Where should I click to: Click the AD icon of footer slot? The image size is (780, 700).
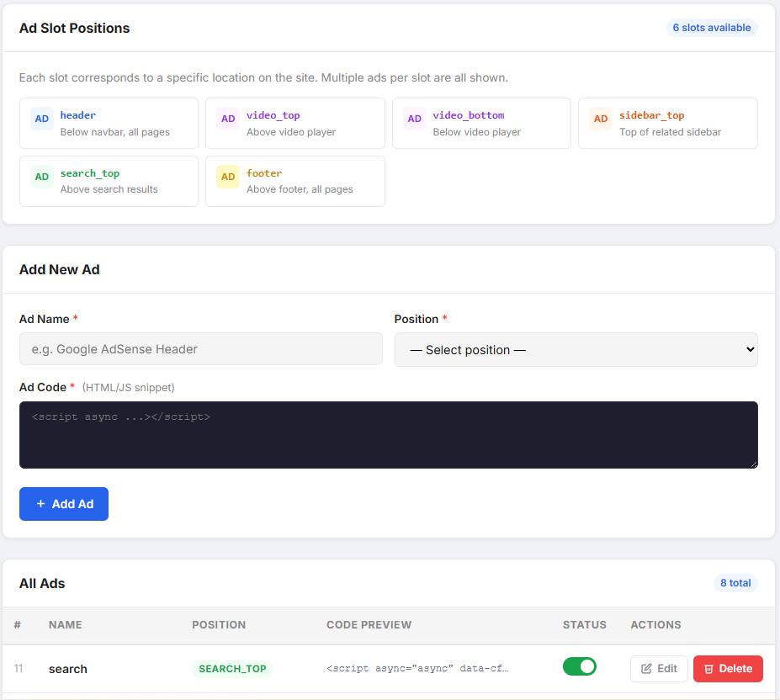click(x=228, y=177)
